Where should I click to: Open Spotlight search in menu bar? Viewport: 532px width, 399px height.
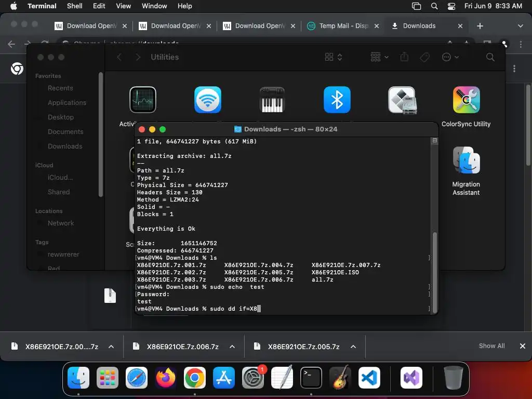(x=434, y=6)
